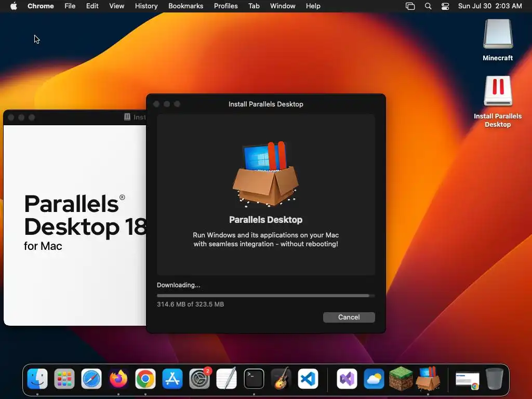Click the Downloading... status label
Screen dimensions: 532x399
179,285
